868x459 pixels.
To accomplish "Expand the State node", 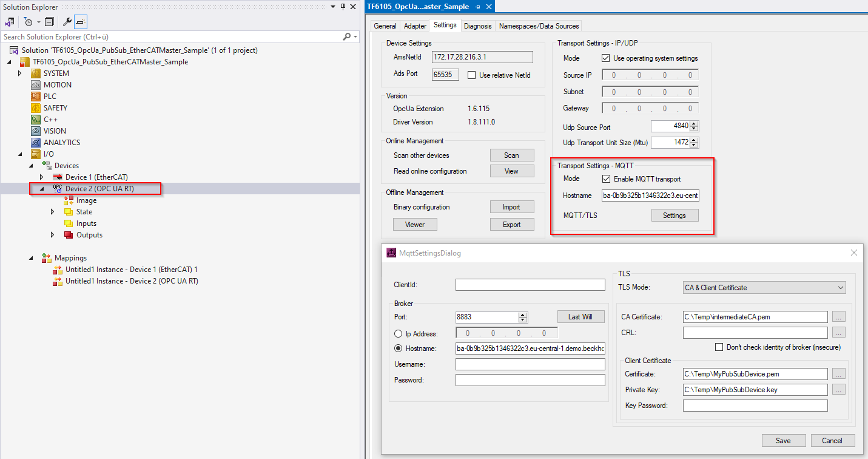I will point(53,212).
